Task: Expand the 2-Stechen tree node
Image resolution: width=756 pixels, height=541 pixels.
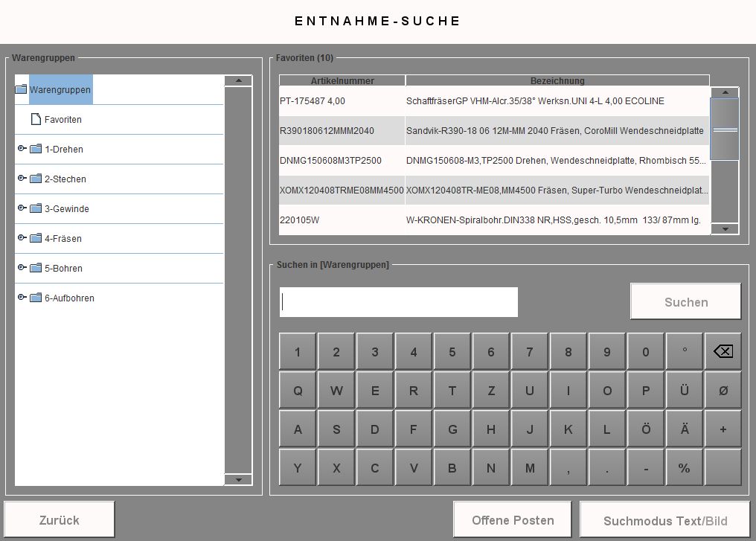Action: click(x=22, y=179)
